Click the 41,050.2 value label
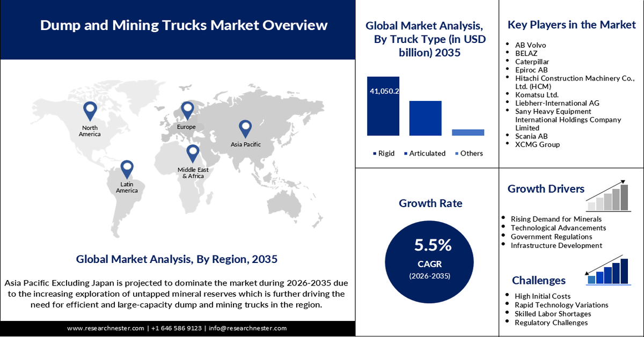644x337 pixels. pos(384,92)
